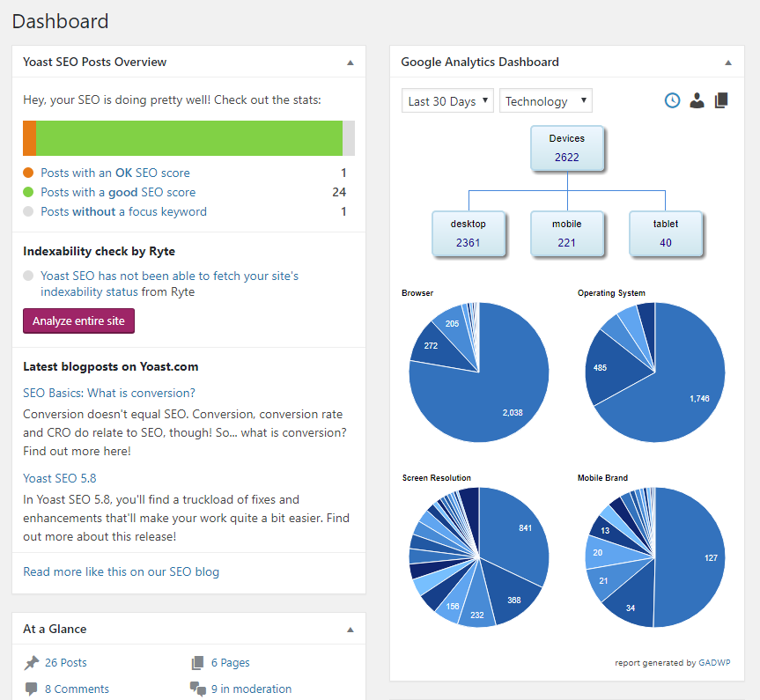Open the 8 Comments link
Image resolution: width=760 pixels, height=700 pixels.
coord(77,689)
